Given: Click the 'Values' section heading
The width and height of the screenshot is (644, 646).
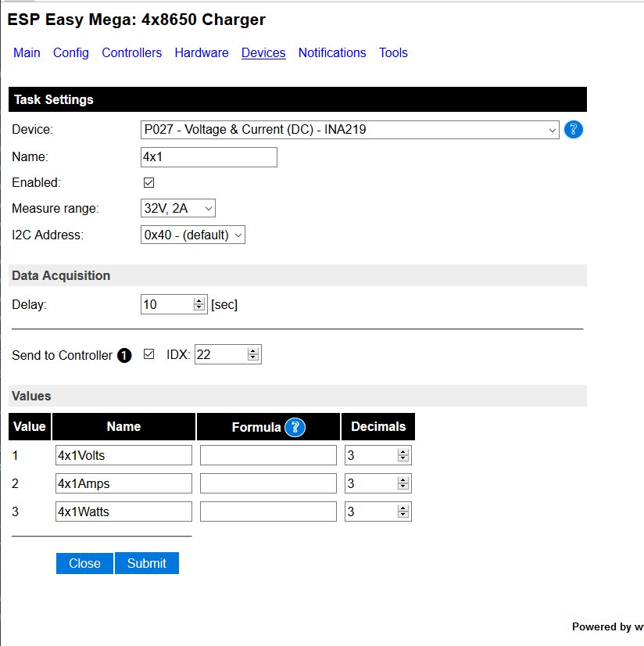Looking at the screenshot, I should tap(32, 396).
